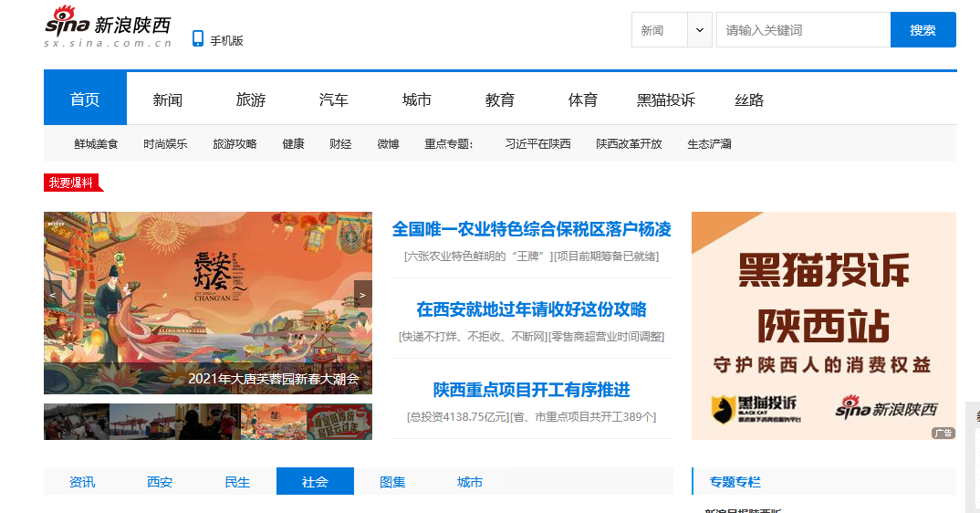Switch to the 民生 tab

tap(237, 482)
